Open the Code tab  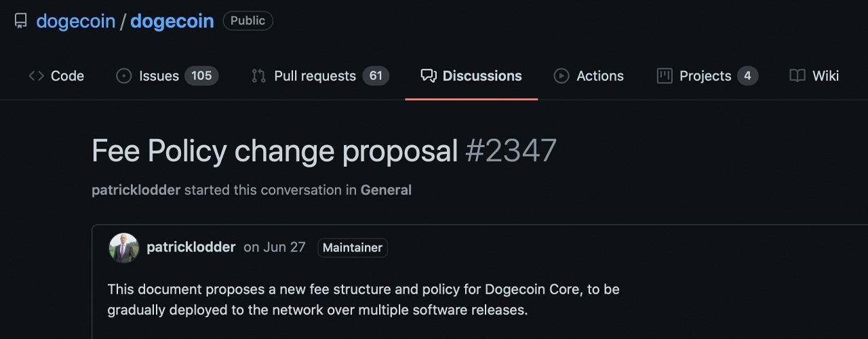tap(56, 76)
